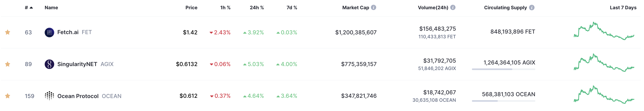Click the Ocean Protocol coin logo
Image resolution: width=644 pixels, height=111 pixels.
pyautogui.click(x=49, y=96)
